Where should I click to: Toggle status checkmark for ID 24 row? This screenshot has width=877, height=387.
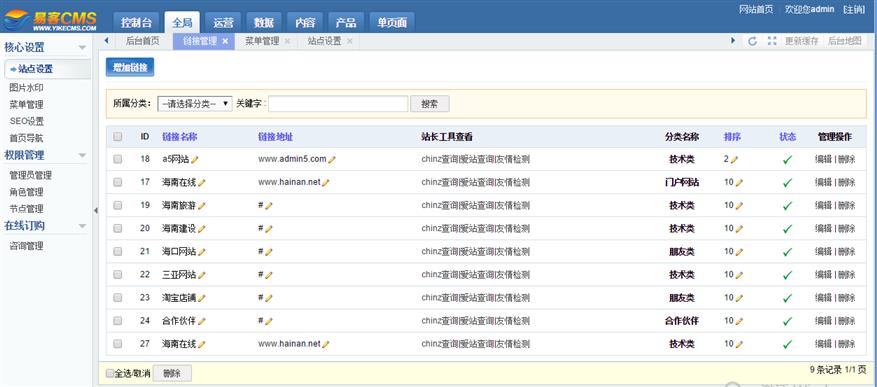[788, 321]
